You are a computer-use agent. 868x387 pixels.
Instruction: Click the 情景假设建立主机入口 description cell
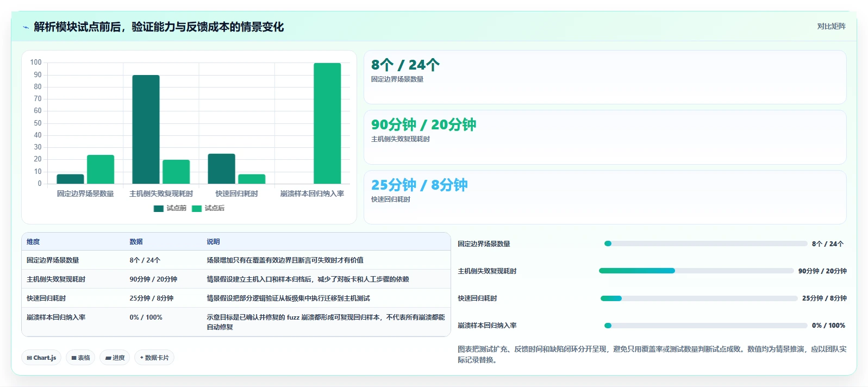[308, 279]
